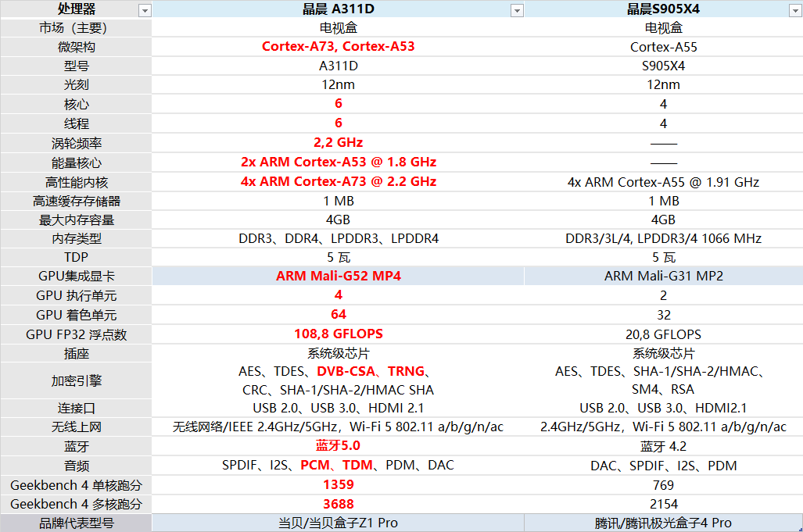Click the 微架构 row label
The height and width of the screenshot is (532, 803).
[x=76, y=47]
